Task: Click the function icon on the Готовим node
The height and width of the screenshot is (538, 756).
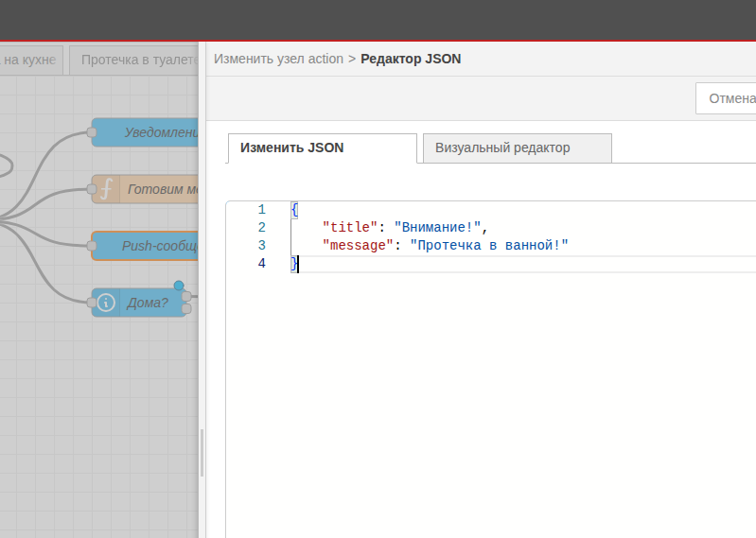Action: point(106,189)
